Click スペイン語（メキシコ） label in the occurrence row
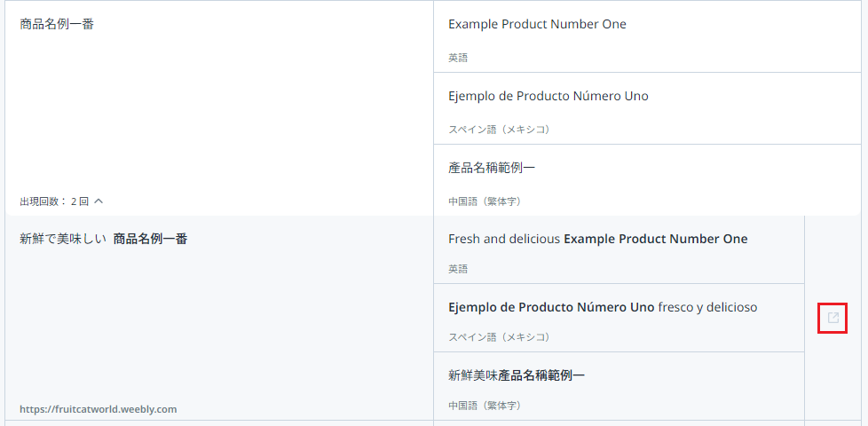Screen dimensions: 868x426 (500, 337)
